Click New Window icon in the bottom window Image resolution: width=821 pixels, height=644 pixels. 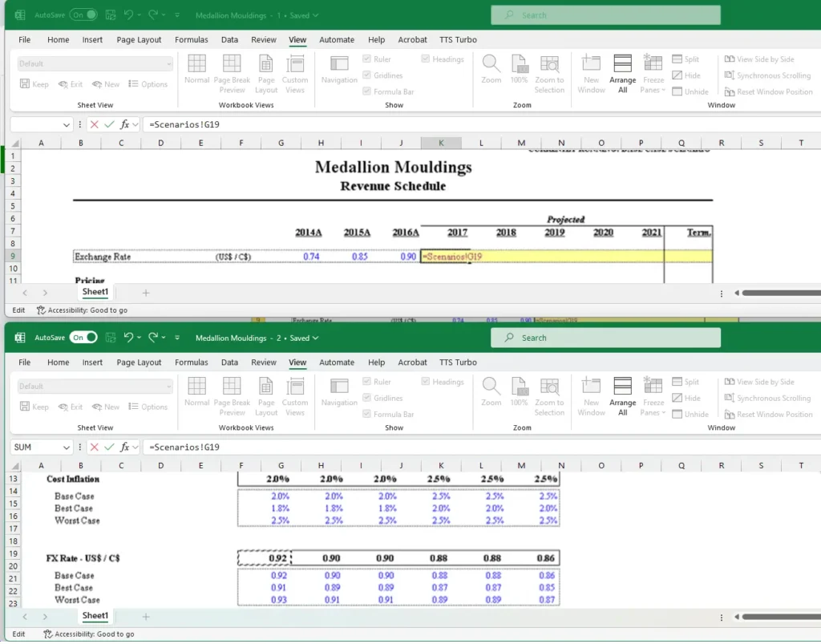tap(591, 396)
